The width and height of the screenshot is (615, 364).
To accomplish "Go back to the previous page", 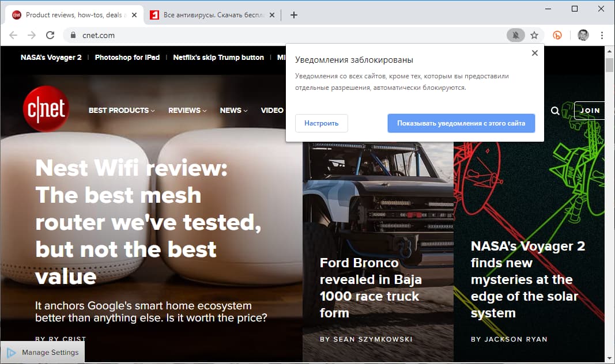I will tap(13, 35).
